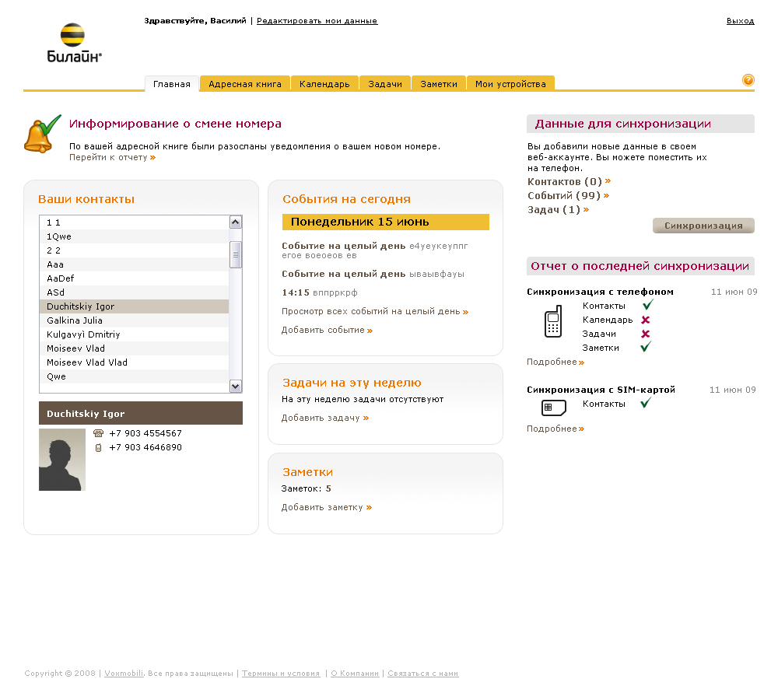The image size is (778, 700).
Task: Open Термины и условия footer link
Action: [x=281, y=674]
